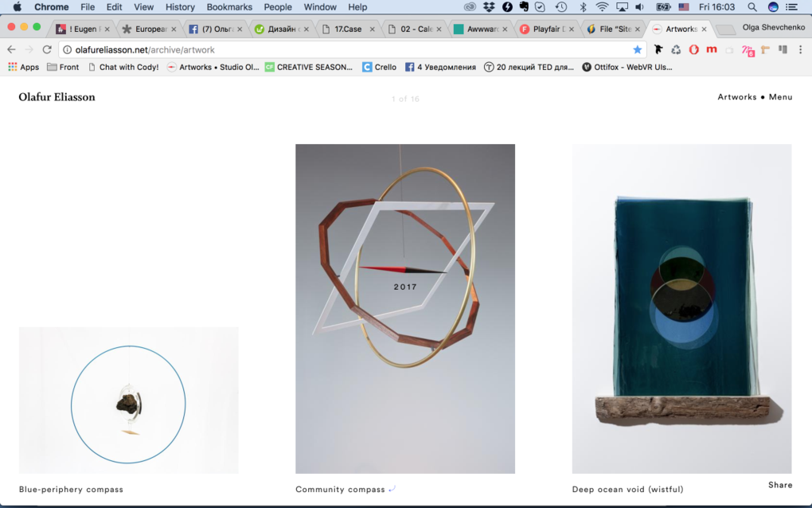Reload the page with the refresh icon
The width and height of the screenshot is (812, 508).
(x=47, y=49)
